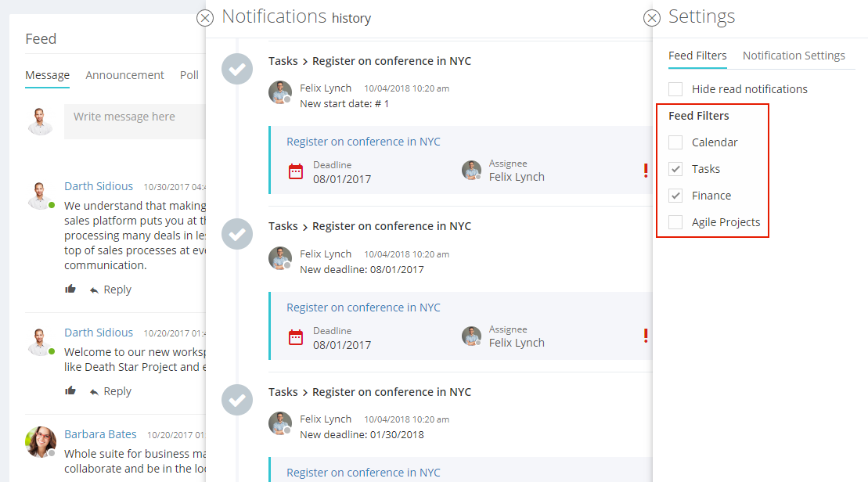Click the red priority exclamation in the second task card
Screen dimensions: 868x482
[x=646, y=336]
